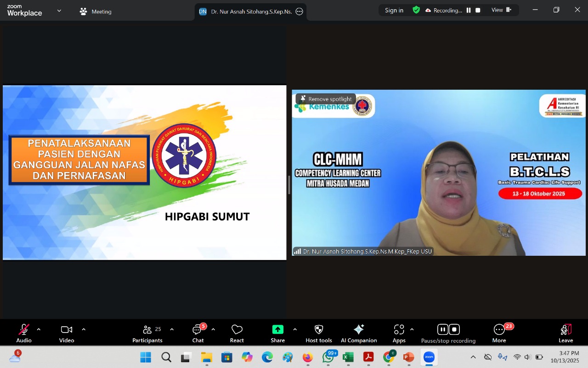Select the Dr. Nur Asnah Sitohang tab

tap(250, 11)
